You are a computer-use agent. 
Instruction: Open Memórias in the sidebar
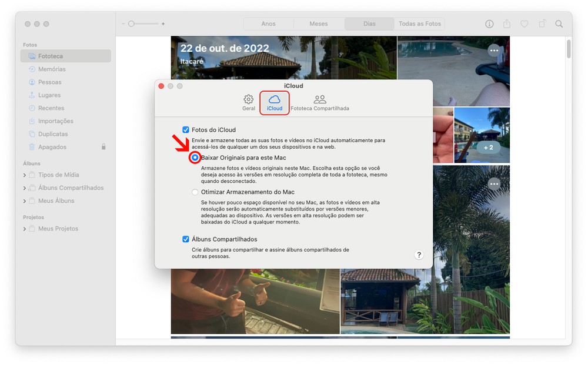52,69
